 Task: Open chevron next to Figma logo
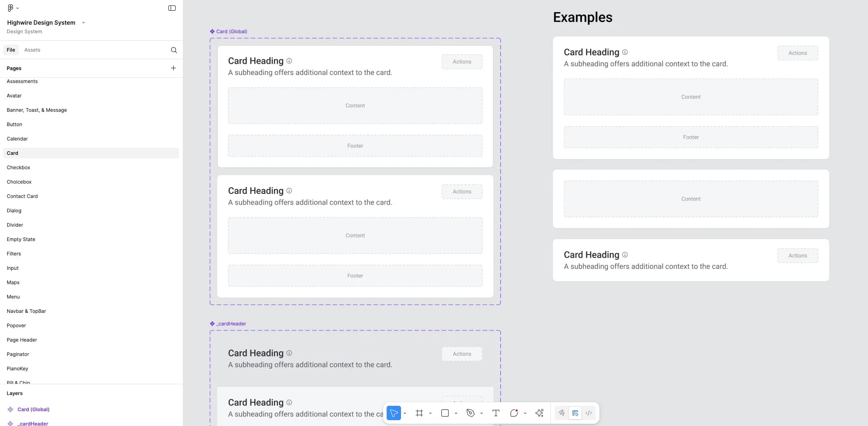[18, 8]
